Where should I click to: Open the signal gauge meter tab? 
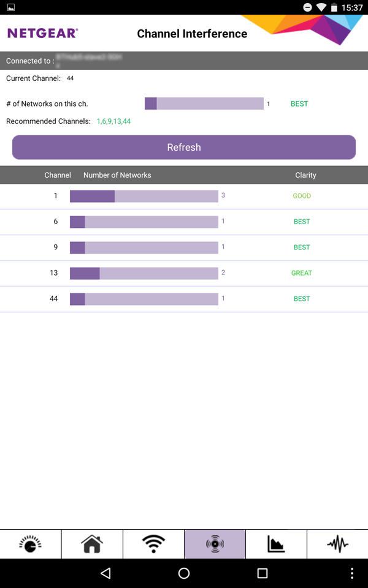pyautogui.click(x=31, y=544)
